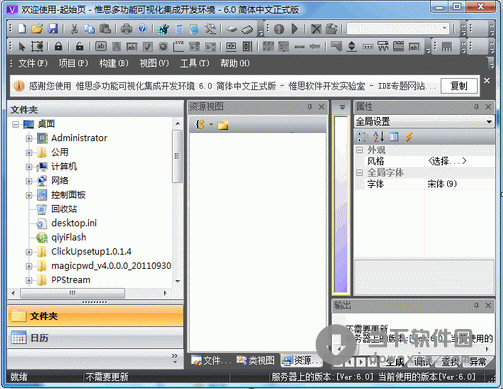Switch to the 调试 output tab
Viewport: 503px width, 389px height.
pos(422,361)
